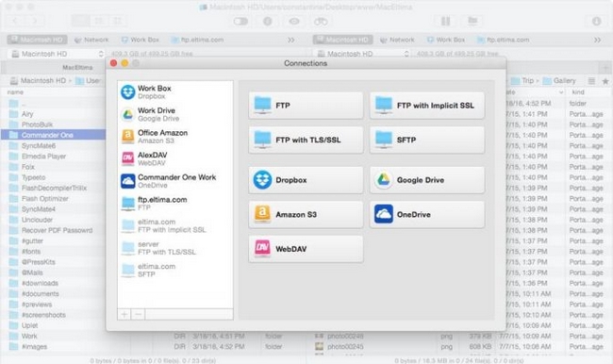Select the Office Amazon S3 connection

click(175, 137)
